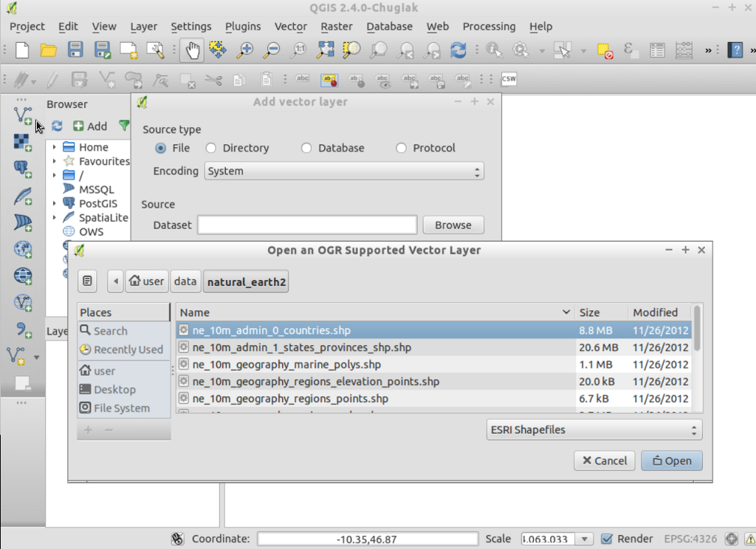Click the file list vertical scrollbar
Image resolution: width=756 pixels, height=549 pixels.
click(x=697, y=328)
